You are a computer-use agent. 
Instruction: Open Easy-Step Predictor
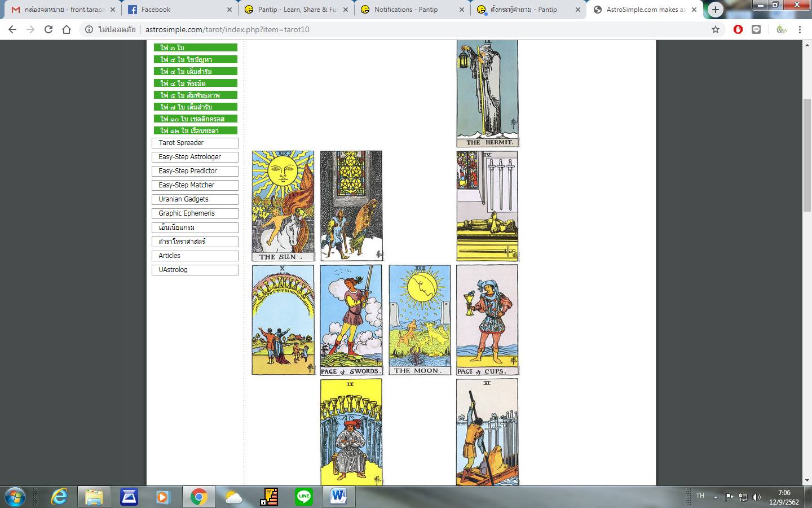coord(195,171)
